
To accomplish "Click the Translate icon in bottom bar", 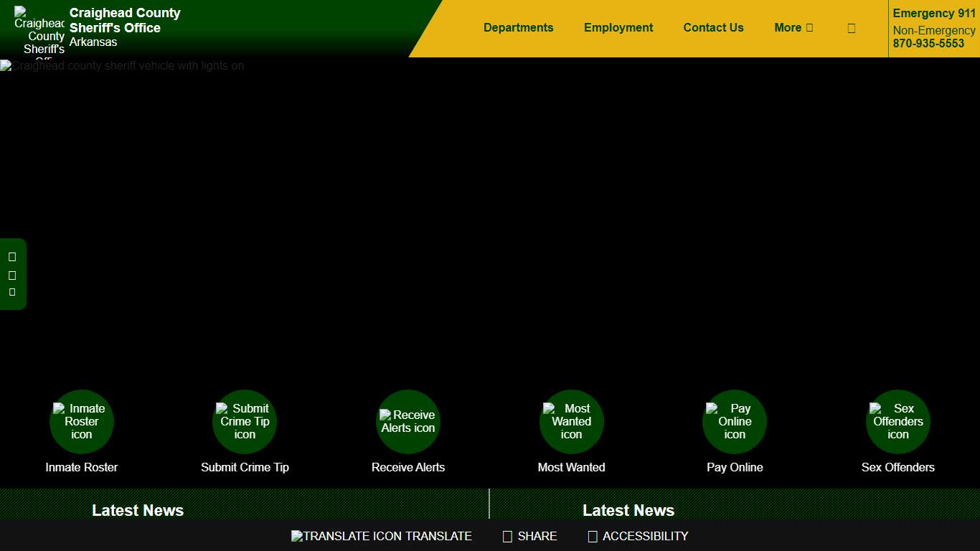I will click(381, 536).
